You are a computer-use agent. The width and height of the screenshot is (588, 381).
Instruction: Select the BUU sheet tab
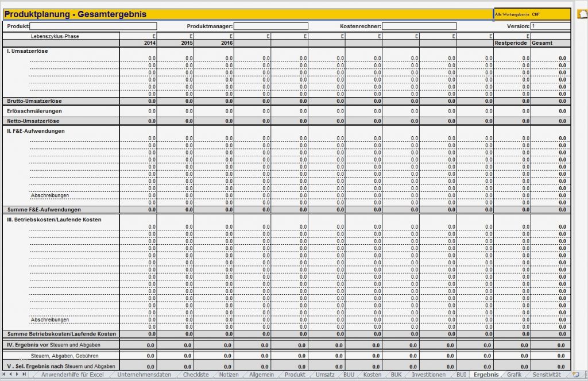[349, 375]
